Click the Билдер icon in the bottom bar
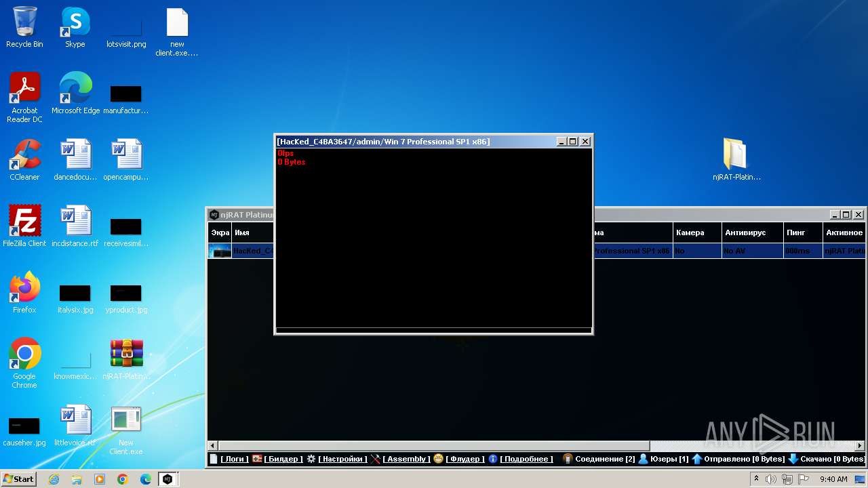The image size is (868, 488). [x=257, y=459]
